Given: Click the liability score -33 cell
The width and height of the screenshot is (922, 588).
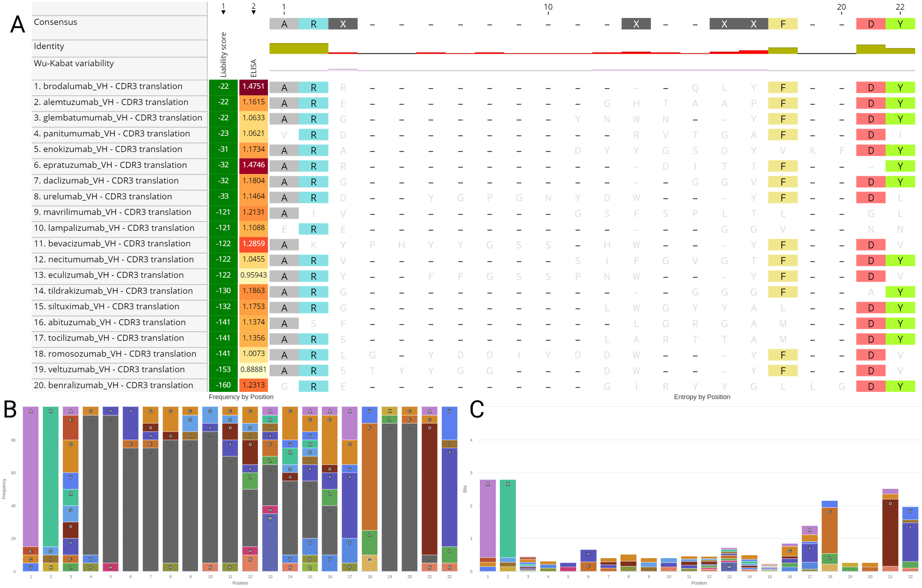Looking at the screenshot, I should click(223, 197).
